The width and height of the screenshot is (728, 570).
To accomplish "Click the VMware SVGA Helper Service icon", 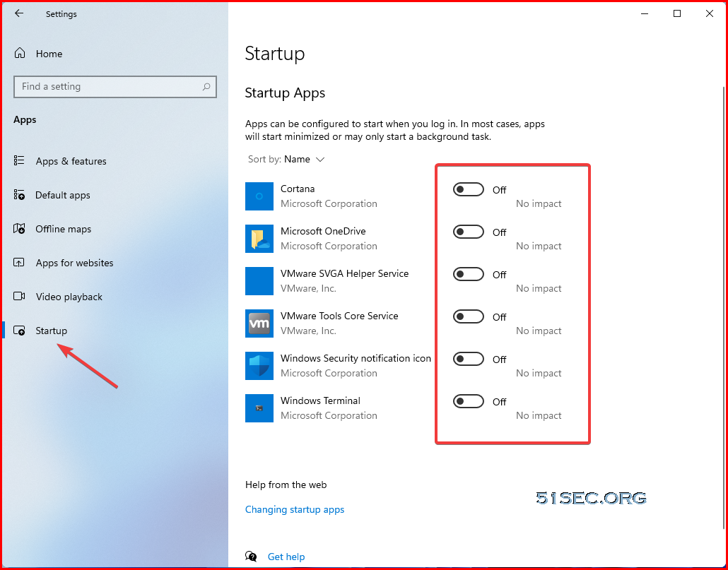I will coord(259,281).
